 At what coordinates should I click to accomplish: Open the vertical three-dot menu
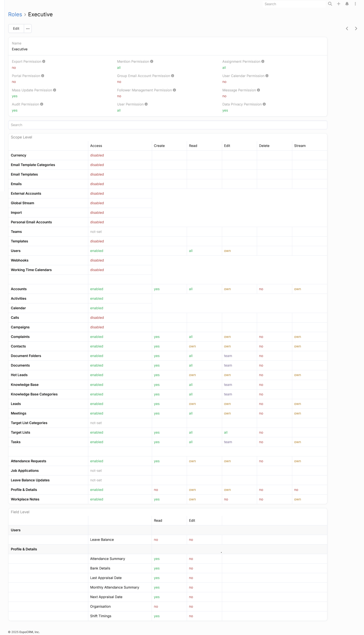pyautogui.click(x=355, y=4)
